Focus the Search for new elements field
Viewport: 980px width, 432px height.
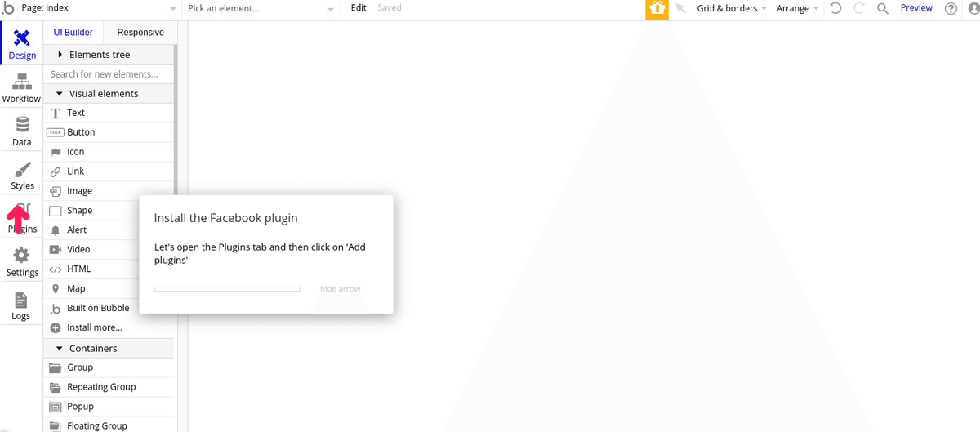tap(109, 74)
